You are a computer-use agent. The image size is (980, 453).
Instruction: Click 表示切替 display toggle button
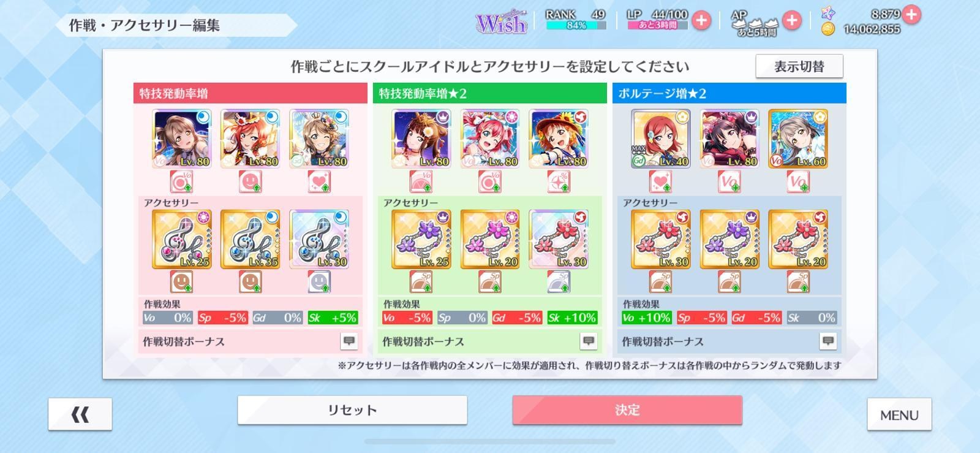[x=799, y=66]
